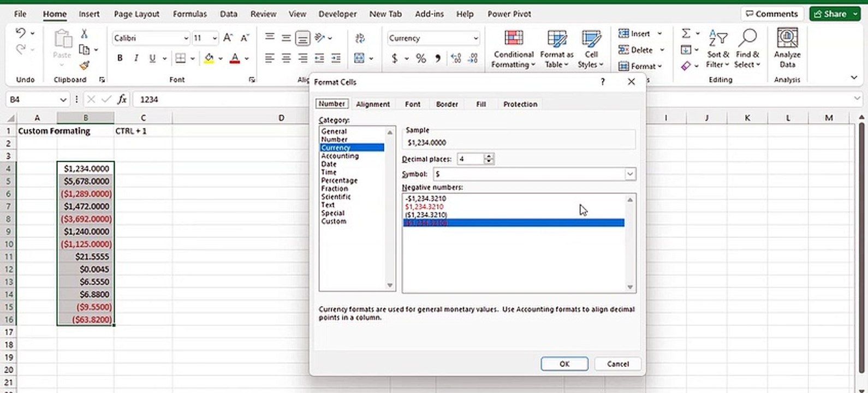
Task: Click Merge & Center icon
Action: click(359, 58)
